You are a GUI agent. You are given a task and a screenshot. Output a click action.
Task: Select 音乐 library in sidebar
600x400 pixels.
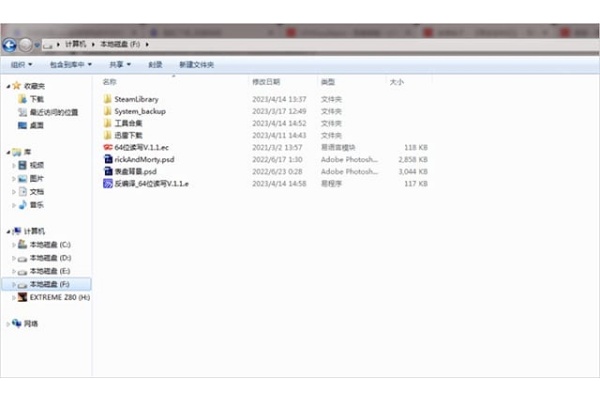pos(37,205)
